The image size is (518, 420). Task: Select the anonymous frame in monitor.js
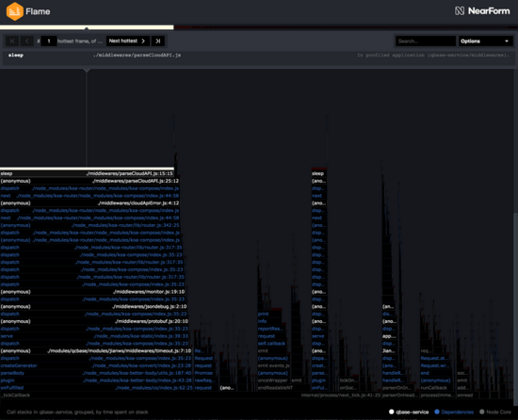[92, 292]
